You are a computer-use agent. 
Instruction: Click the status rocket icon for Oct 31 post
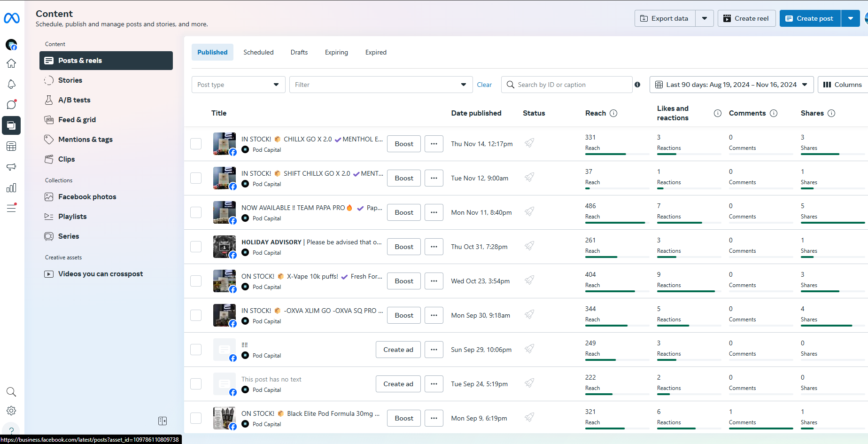click(529, 246)
